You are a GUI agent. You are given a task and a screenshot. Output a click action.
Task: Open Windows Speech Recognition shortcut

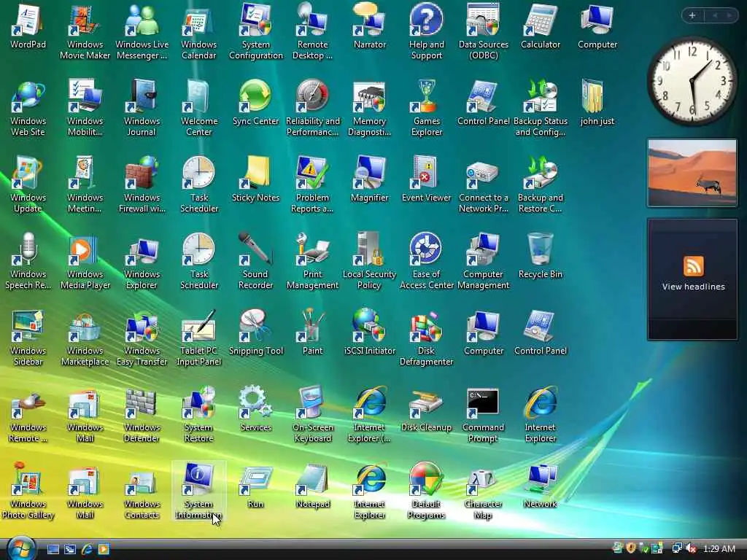(28, 262)
